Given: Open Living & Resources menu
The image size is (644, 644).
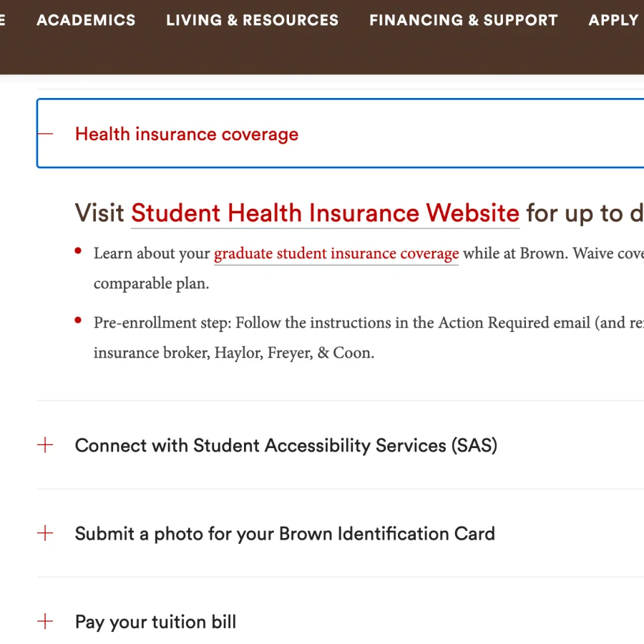Looking at the screenshot, I should (252, 20).
